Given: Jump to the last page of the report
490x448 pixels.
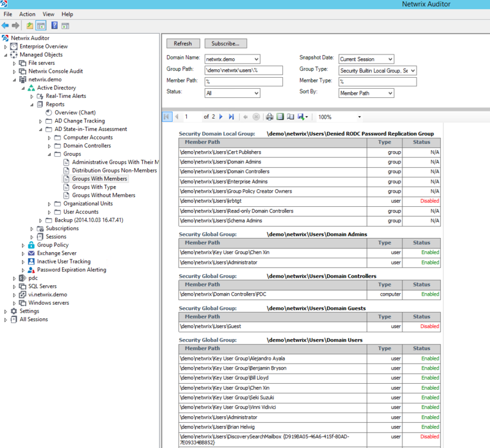Looking at the screenshot, I should coord(230,116).
